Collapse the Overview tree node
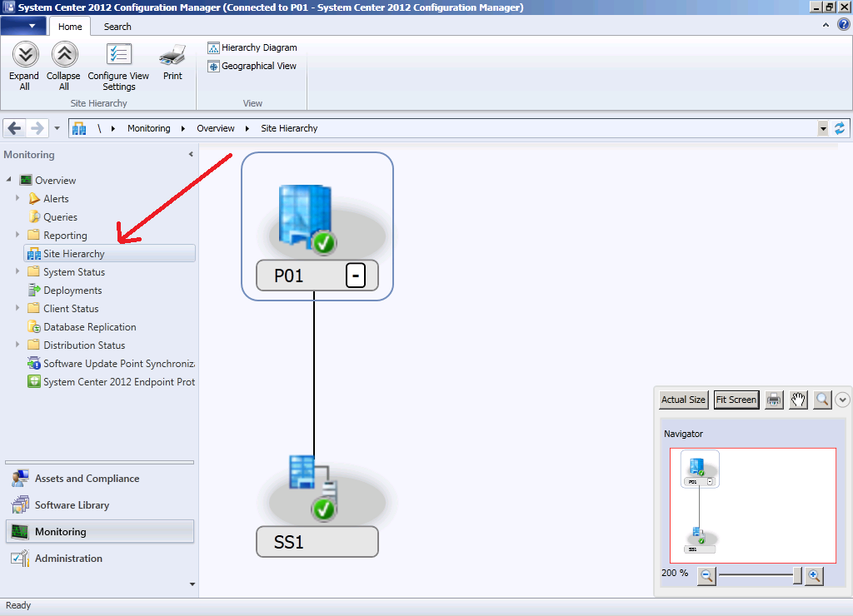This screenshot has width=853, height=616. (x=8, y=180)
